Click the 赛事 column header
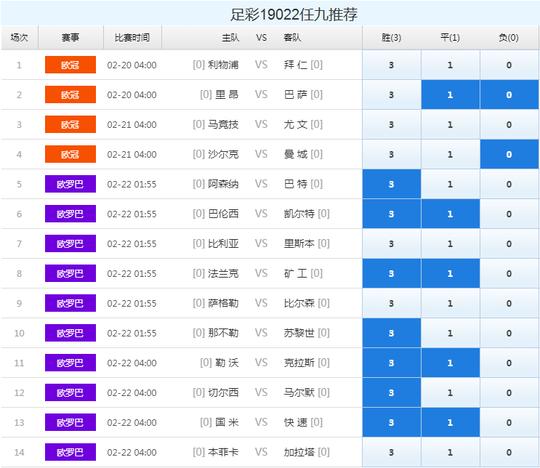This screenshot has height=468, width=540. (70, 37)
